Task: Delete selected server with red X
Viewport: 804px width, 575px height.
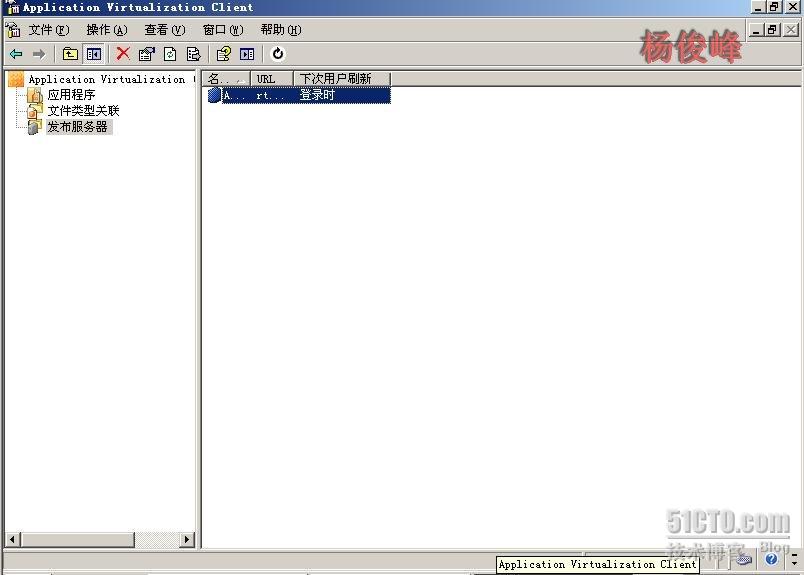Action: [x=123, y=53]
